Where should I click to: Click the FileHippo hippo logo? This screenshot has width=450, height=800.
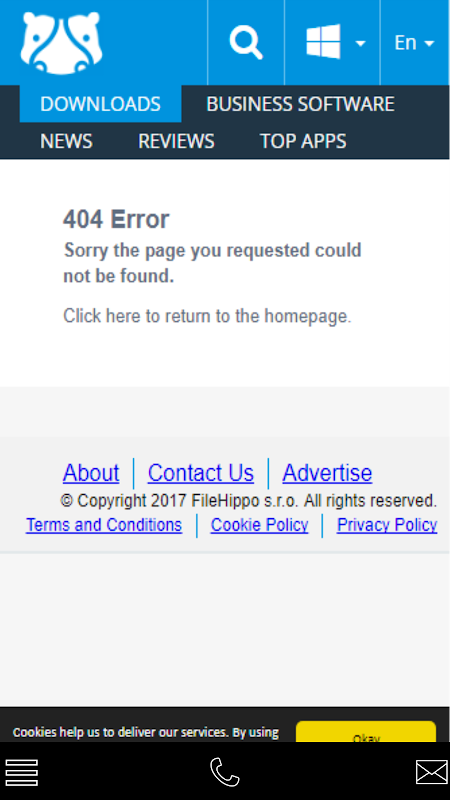click(x=61, y=43)
